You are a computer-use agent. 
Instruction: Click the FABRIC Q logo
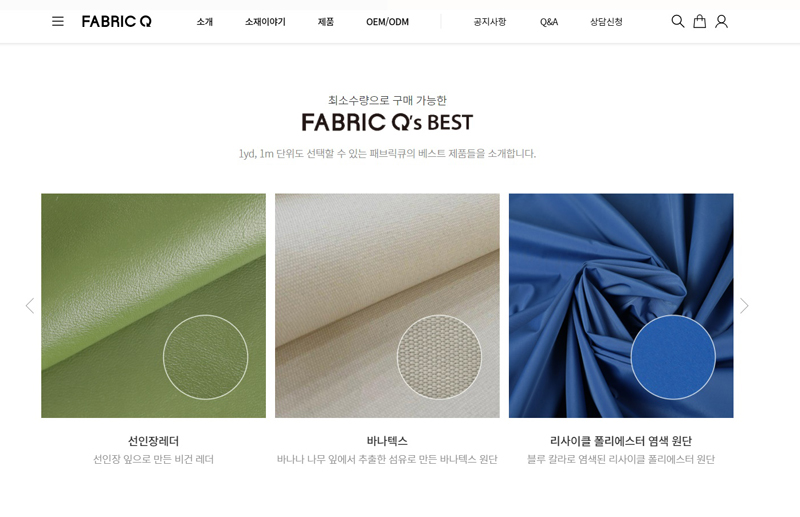pyautogui.click(x=116, y=21)
